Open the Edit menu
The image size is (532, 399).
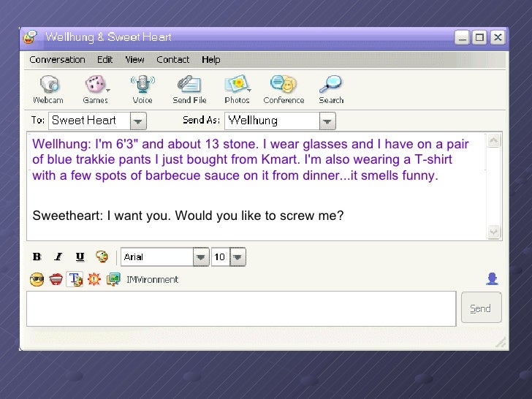click(104, 60)
